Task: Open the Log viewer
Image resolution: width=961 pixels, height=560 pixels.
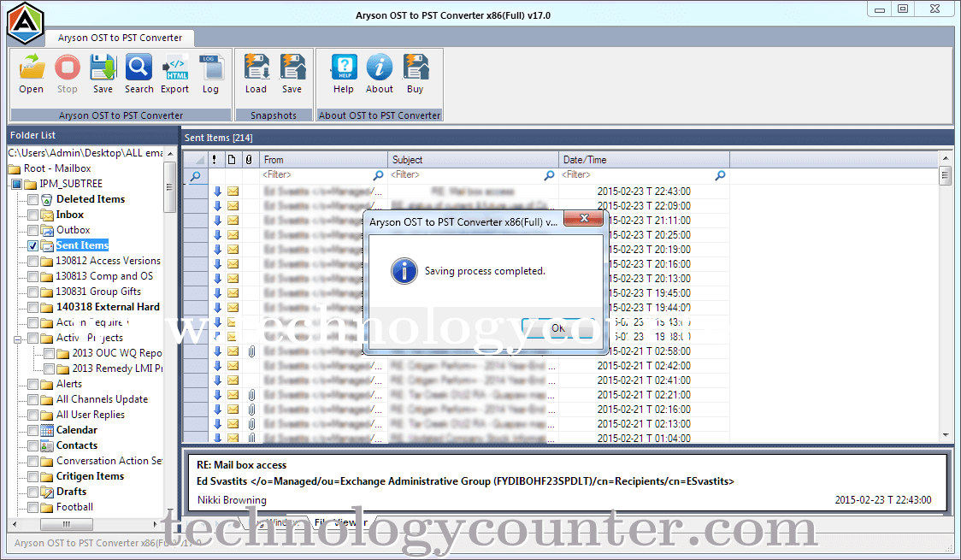Action: [x=211, y=68]
